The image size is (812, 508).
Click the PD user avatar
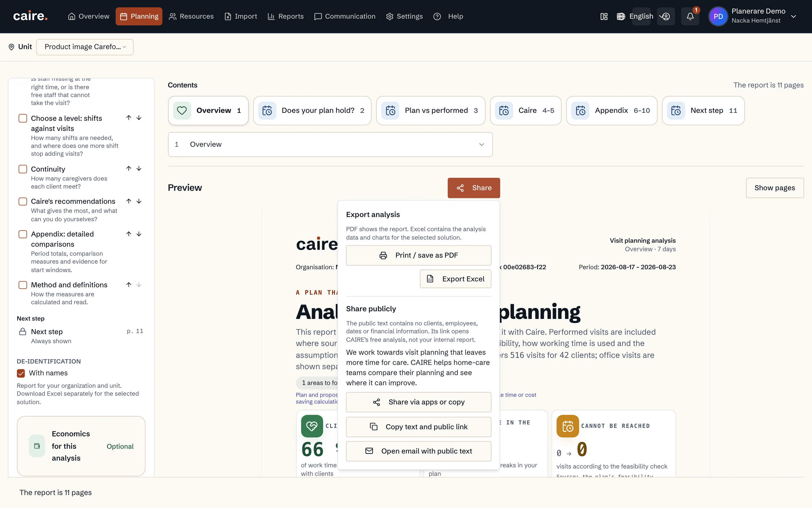(x=718, y=16)
